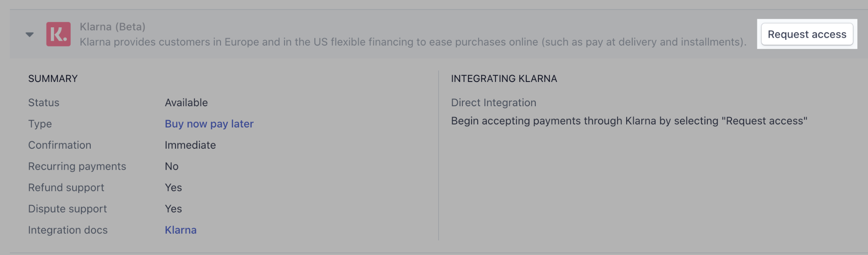The image size is (868, 255).
Task: Select the Refund support Yes value
Action: 173,187
